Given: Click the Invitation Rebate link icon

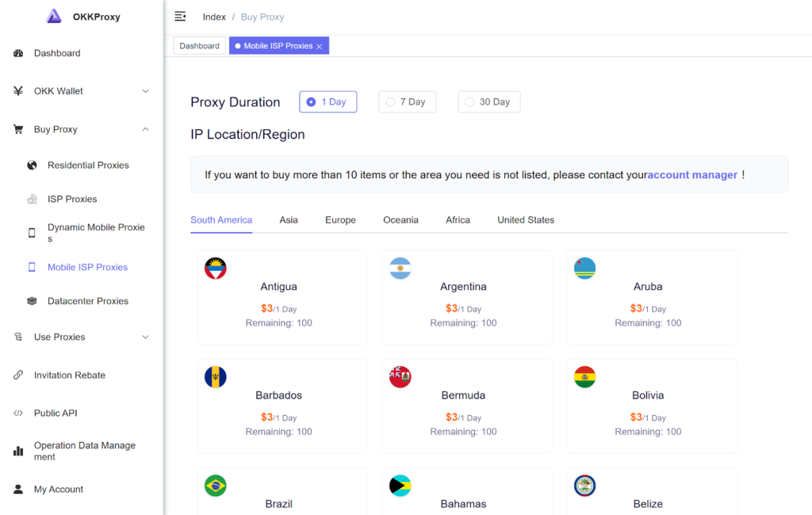Looking at the screenshot, I should tap(18, 376).
